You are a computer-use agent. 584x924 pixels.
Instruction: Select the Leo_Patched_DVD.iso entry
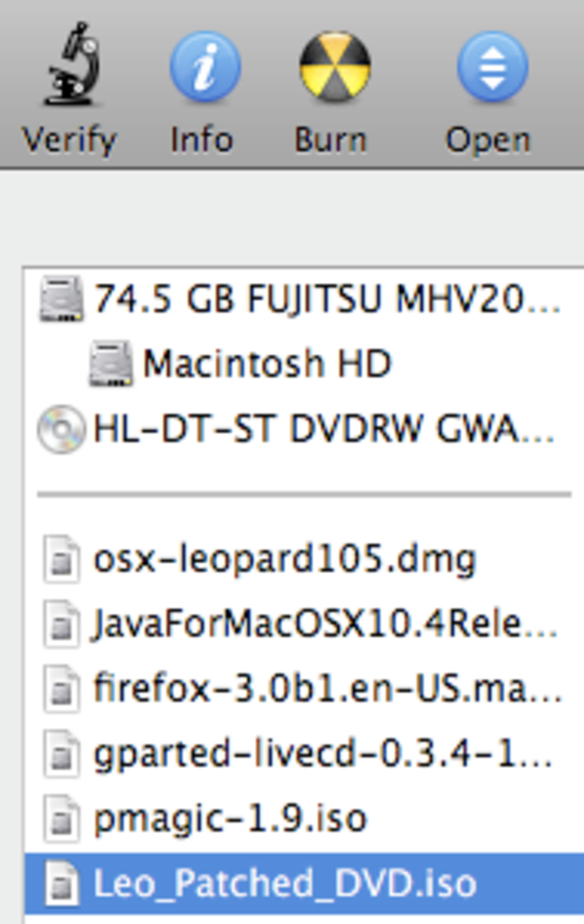click(285, 884)
